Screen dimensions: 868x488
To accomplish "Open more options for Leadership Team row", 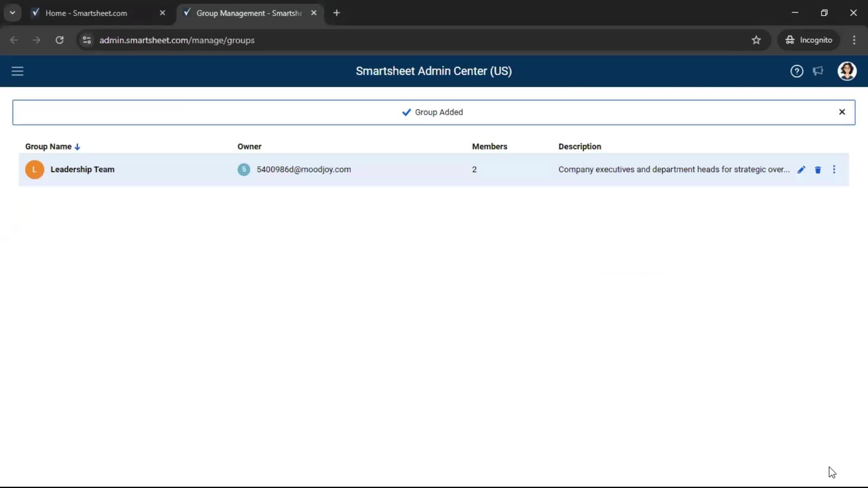I will [x=834, y=169].
